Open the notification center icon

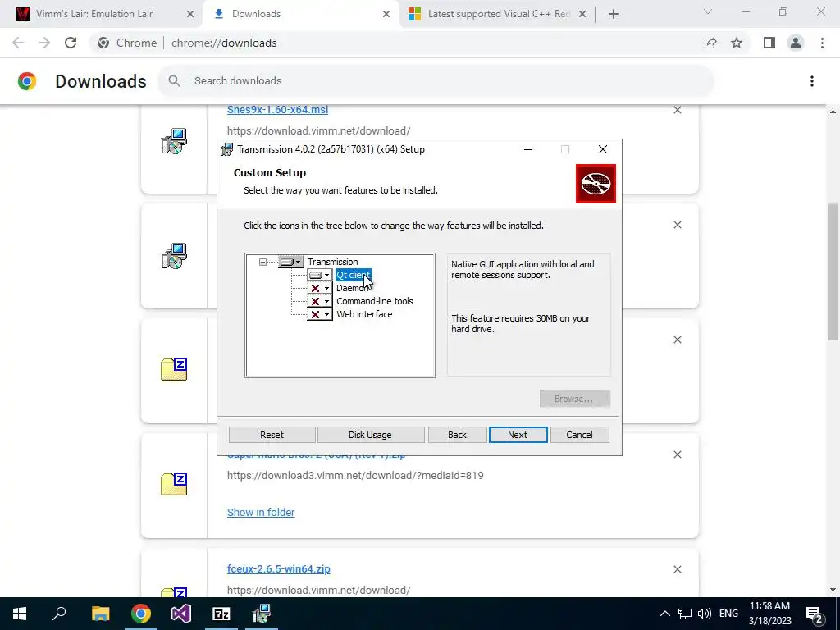(x=815, y=614)
